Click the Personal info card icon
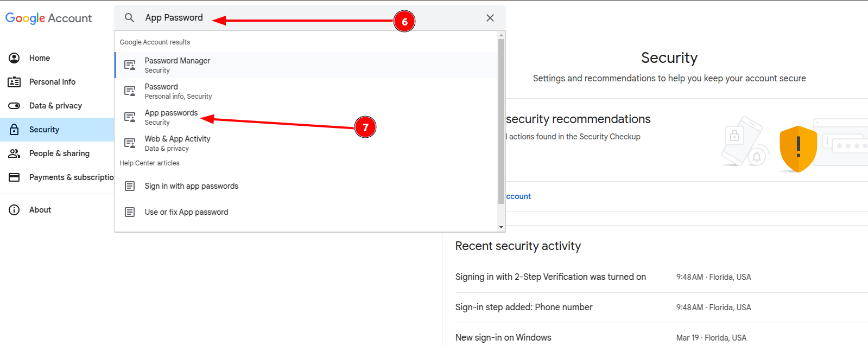This screenshot has width=868, height=346. coord(14,82)
